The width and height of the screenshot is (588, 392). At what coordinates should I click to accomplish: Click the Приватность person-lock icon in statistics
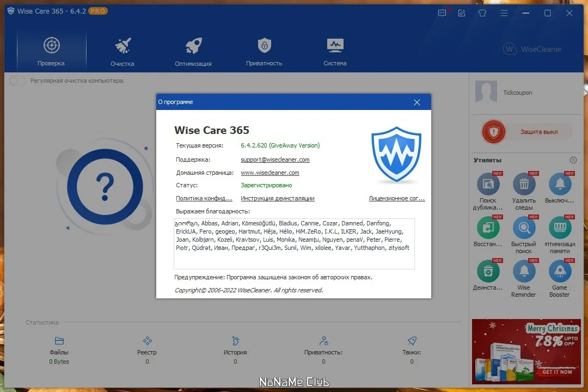[323, 341]
